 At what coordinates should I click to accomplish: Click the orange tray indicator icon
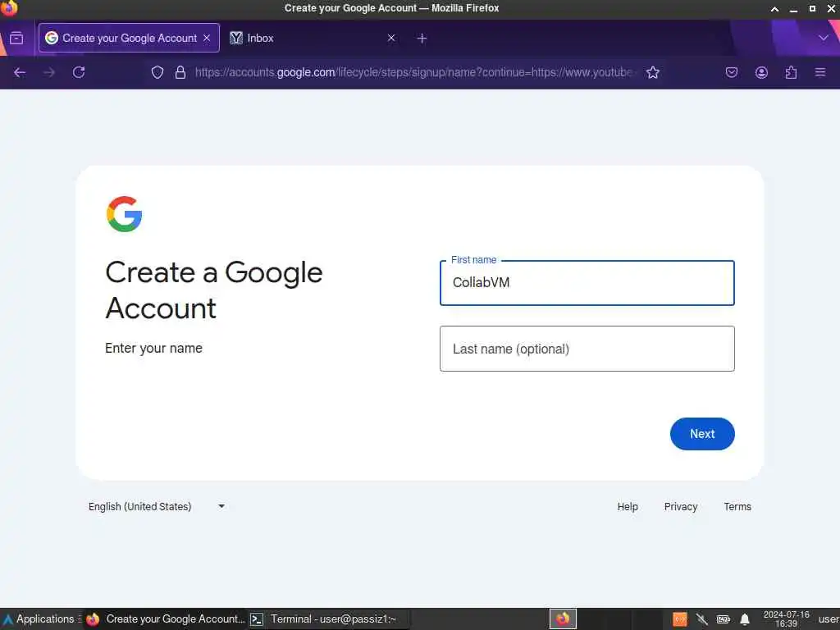(x=679, y=620)
